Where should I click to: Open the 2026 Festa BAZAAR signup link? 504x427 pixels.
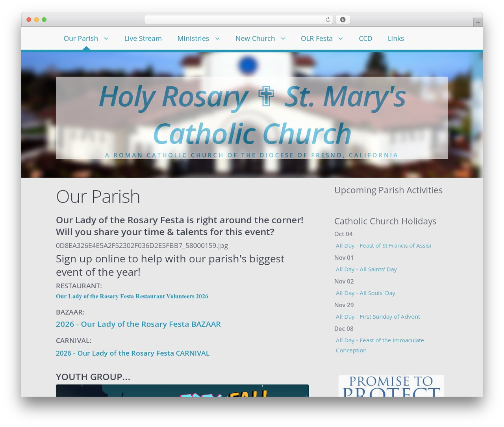pyautogui.click(x=138, y=324)
